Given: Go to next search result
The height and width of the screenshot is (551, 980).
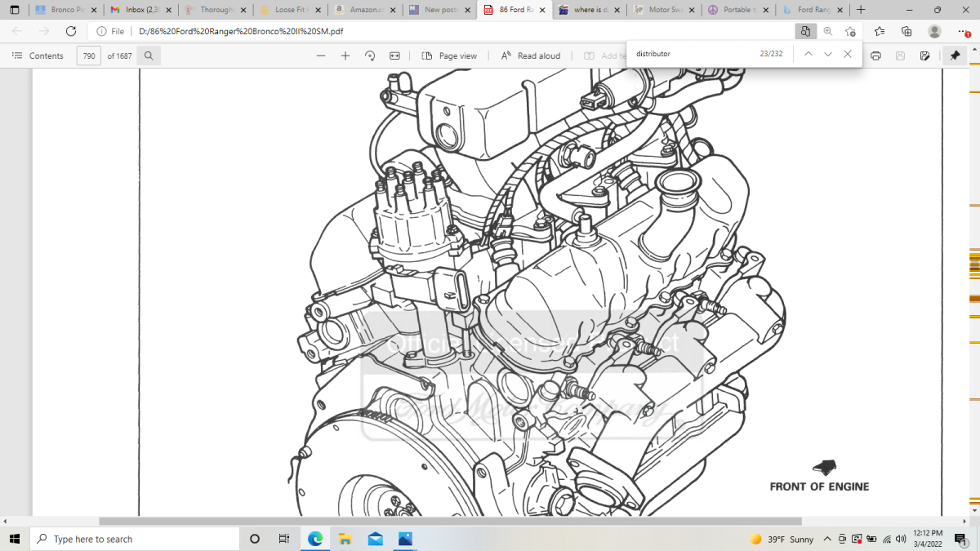Looking at the screenshot, I should coord(827,54).
